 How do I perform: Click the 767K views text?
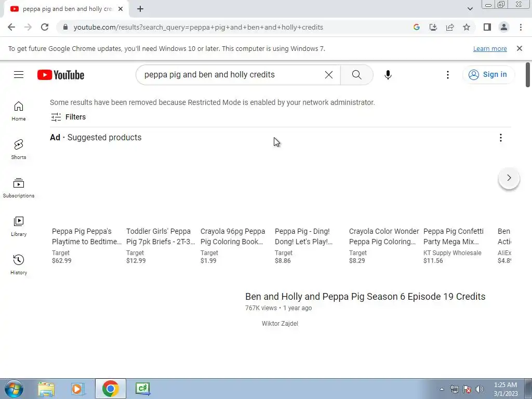(261, 308)
